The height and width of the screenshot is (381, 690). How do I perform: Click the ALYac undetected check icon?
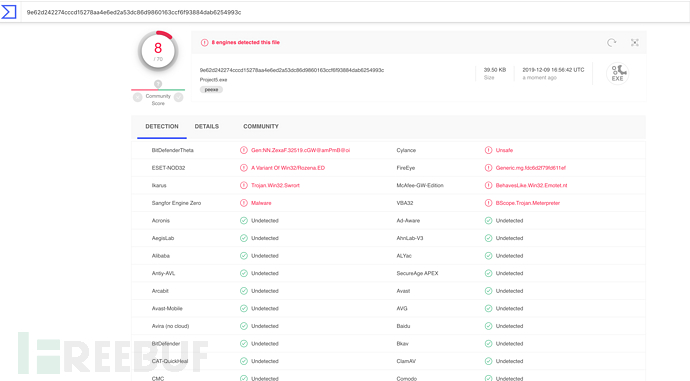click(x=488, y=256)
